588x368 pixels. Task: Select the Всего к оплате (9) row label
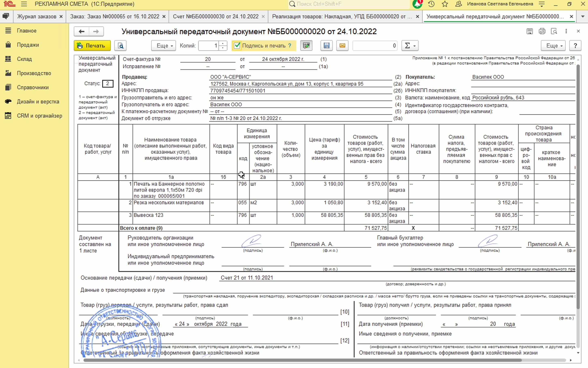tap(141, 228)
